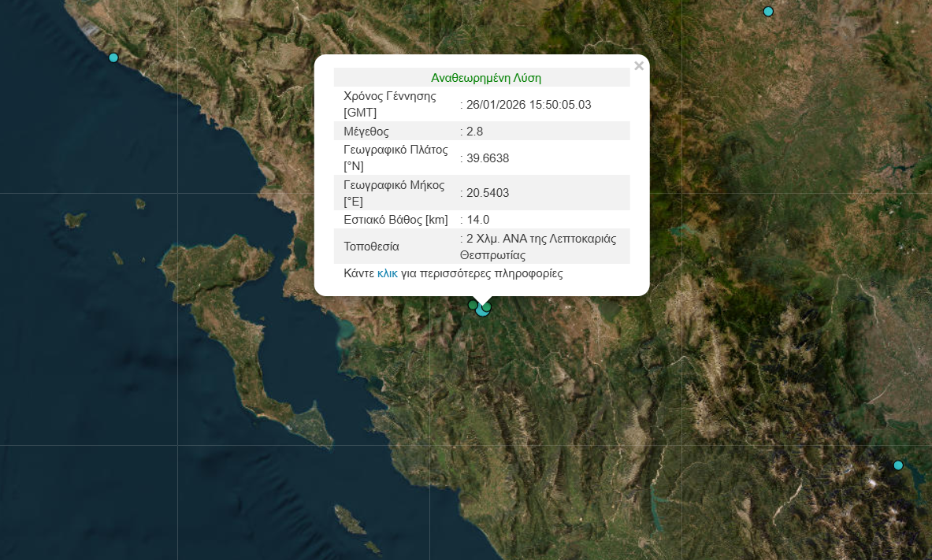Click the green marker left of the popup pointer
This screenshot has width=932, height=560.
pos(473,305)
